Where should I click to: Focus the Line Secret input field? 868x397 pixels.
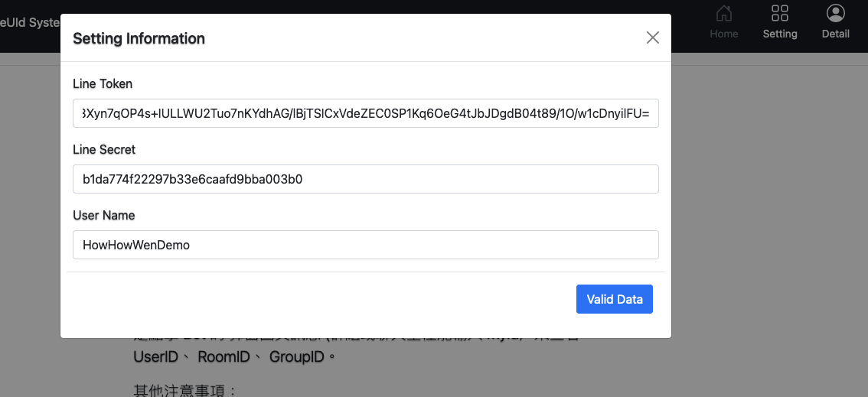coord(365,179)
